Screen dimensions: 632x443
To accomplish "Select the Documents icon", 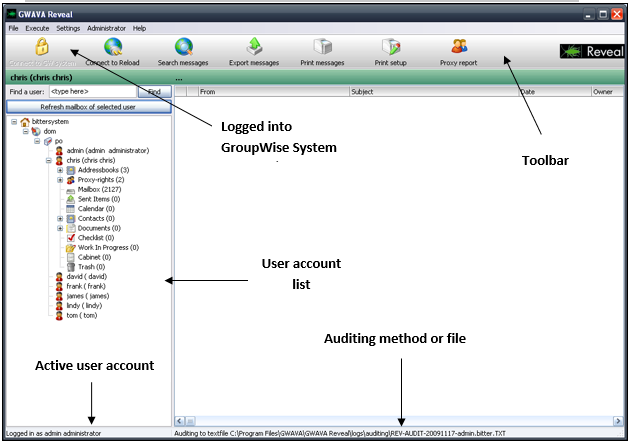I will 71,228.
